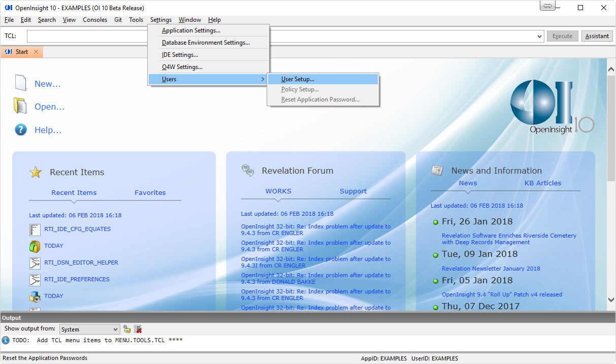Open the TCL command dropdown arrow
This screenshot has height=364, width=616.
pos(540,36)
